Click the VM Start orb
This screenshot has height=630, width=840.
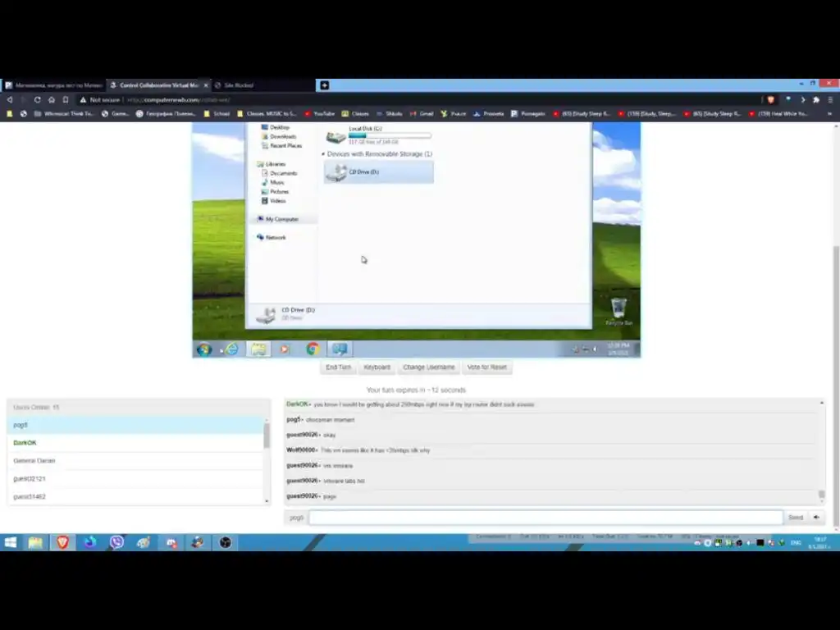pyautogui.click(x=204, y=349)
